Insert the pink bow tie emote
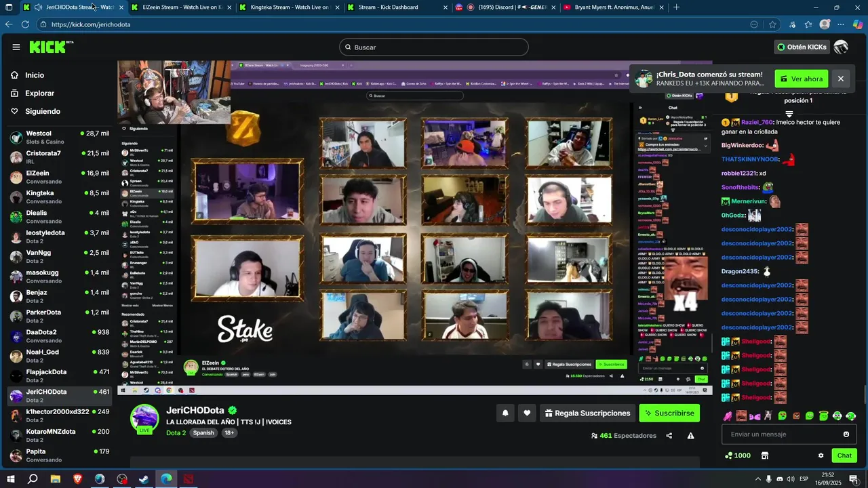This screenshot has width=868, height=488. (x=755, y=415)
